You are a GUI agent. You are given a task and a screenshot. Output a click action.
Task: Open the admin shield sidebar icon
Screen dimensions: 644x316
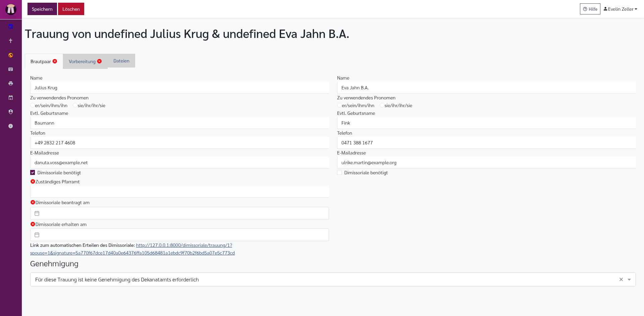coord(11,112)
